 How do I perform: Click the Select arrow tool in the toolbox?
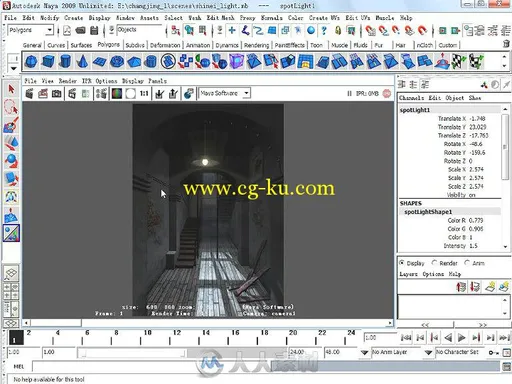pyautogui.click(x=11, y=89)
